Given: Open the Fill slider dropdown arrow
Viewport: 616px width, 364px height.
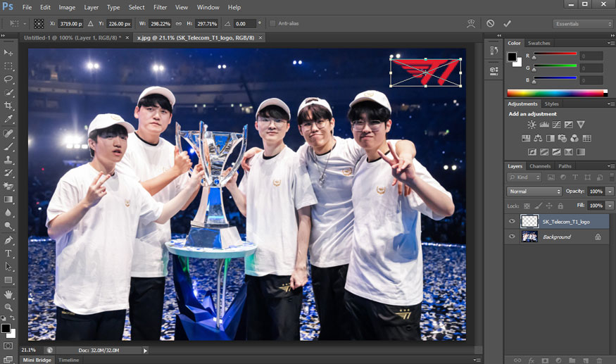Looking at the screenshot, I should (x=610, y=206).
